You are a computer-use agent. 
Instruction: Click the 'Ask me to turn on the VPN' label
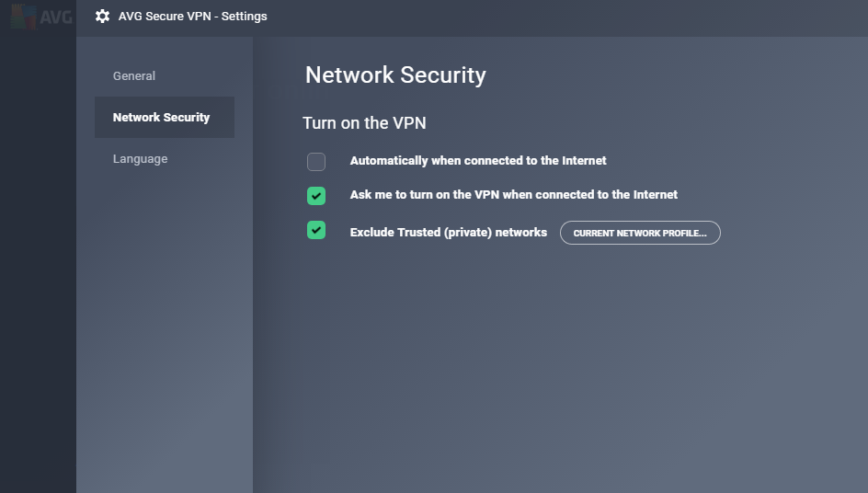(513, 194)
